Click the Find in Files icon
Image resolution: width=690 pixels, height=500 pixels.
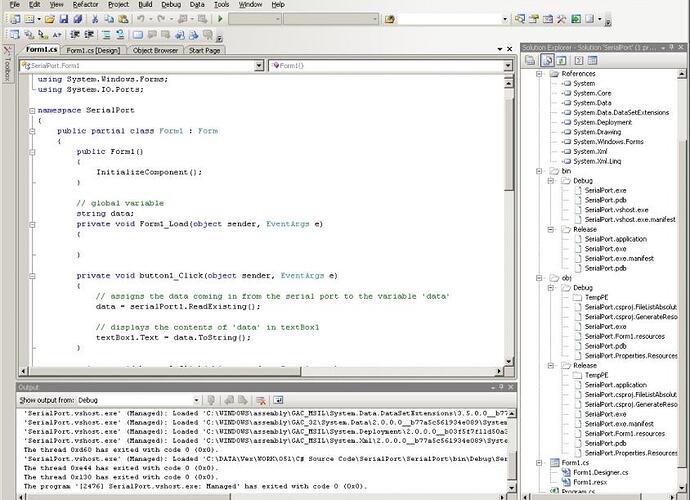coord(389,19)
